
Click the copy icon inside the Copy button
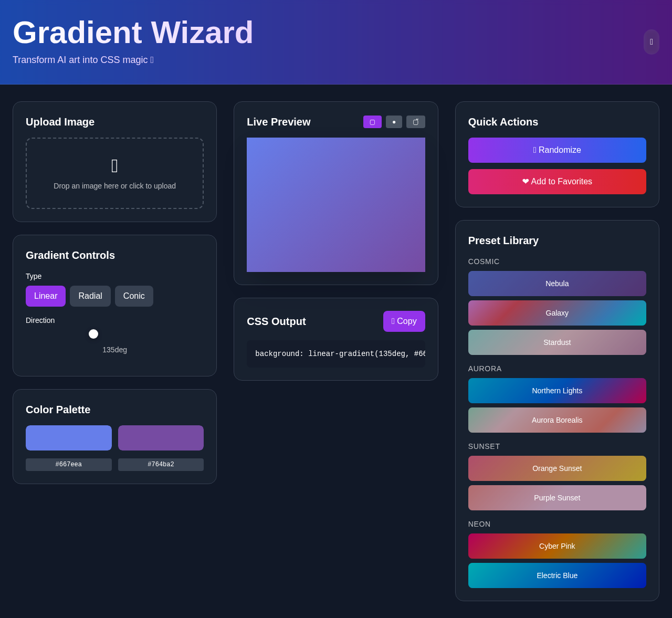click(x=392, y=321)
